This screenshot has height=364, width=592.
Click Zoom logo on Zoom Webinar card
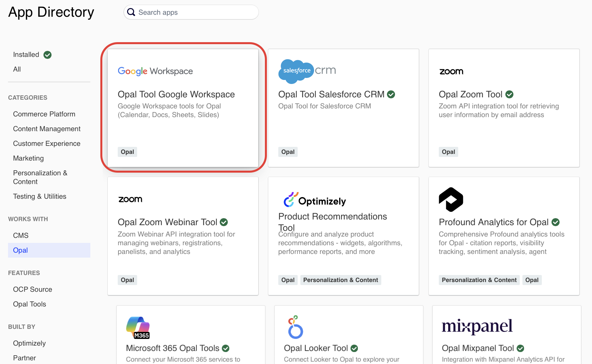(x=130, y=199)
